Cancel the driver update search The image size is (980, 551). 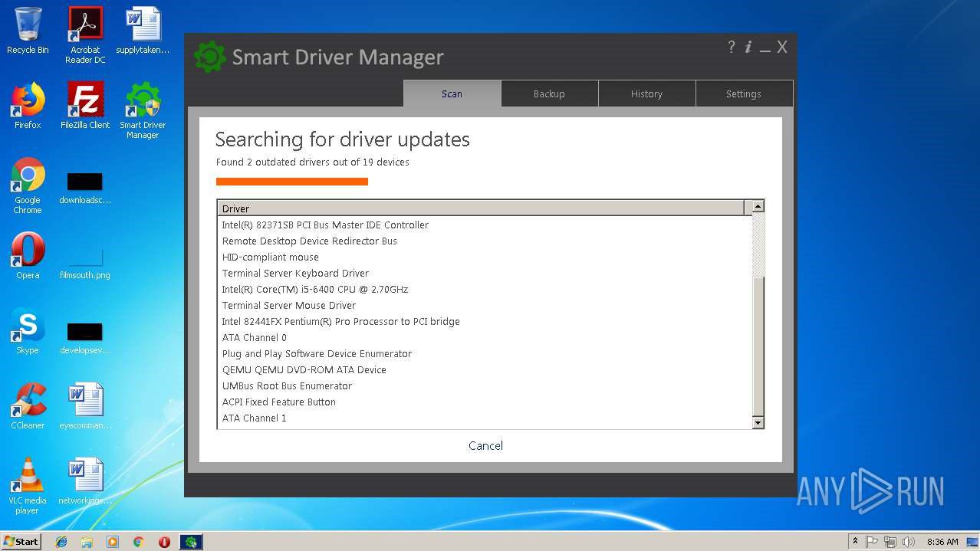(x=485, y=445)
